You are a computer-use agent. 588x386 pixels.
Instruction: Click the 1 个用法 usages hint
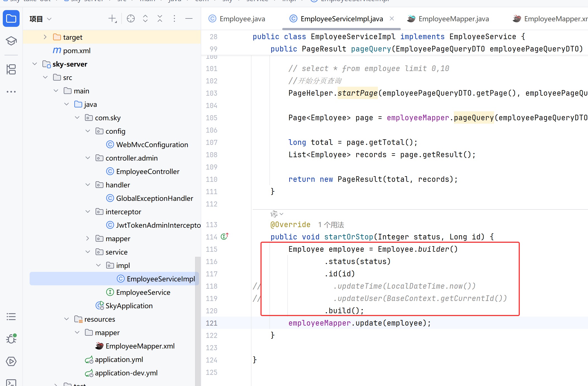coord(331,225)
